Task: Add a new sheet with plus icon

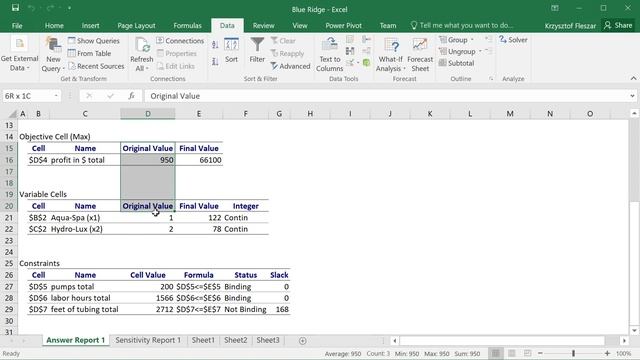Action: click(x=302, y=340)
